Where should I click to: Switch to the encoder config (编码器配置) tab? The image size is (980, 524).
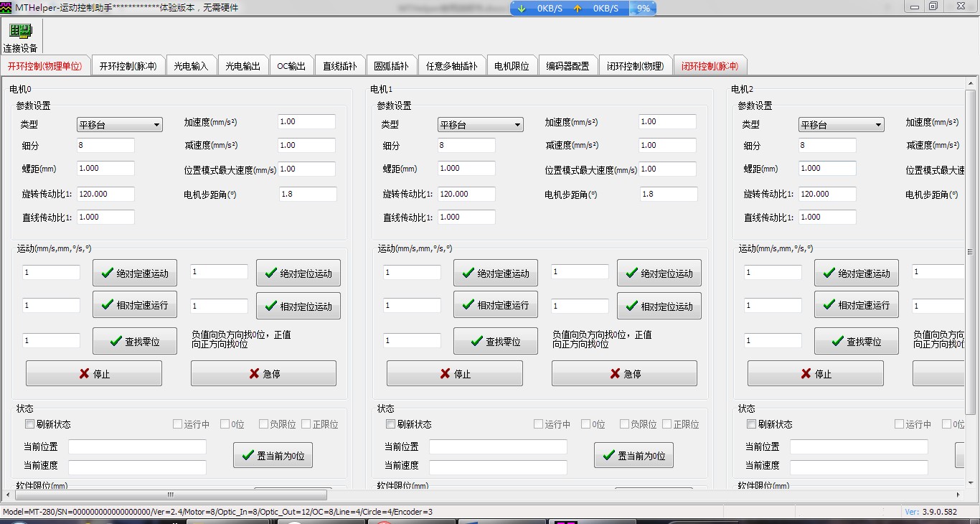click(x=567, y=66)
